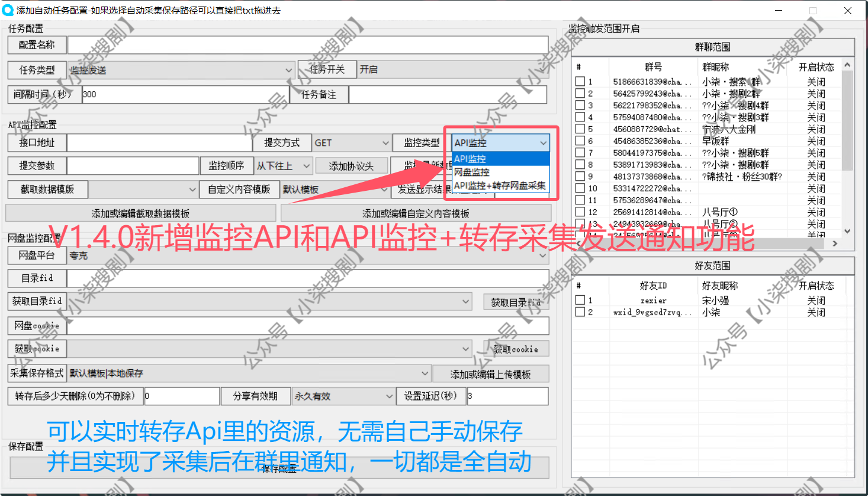The height and width of the screenshot is (496, 868).
Task: Click group list vertical scrollbar up arrow
Action: coord(847,65)
